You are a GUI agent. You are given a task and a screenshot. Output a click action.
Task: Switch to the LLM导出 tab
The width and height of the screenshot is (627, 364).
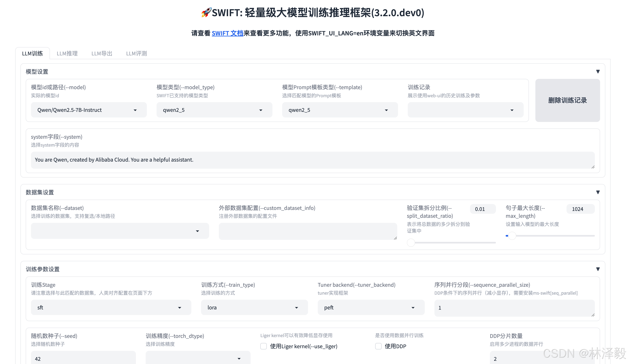tap(102, 54)
